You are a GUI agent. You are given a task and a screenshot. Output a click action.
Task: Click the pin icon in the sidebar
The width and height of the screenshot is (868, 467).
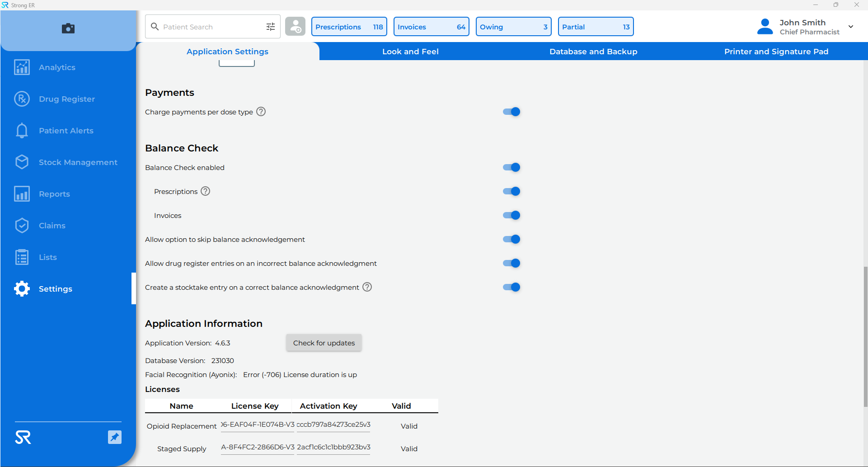pyautogui.click(x=115, y=437)
